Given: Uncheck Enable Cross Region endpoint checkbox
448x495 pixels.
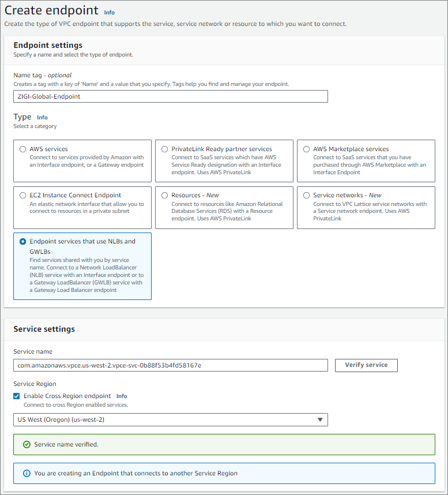Looking at the screenshot, I should pyautogui.click(x=16, y=396).
